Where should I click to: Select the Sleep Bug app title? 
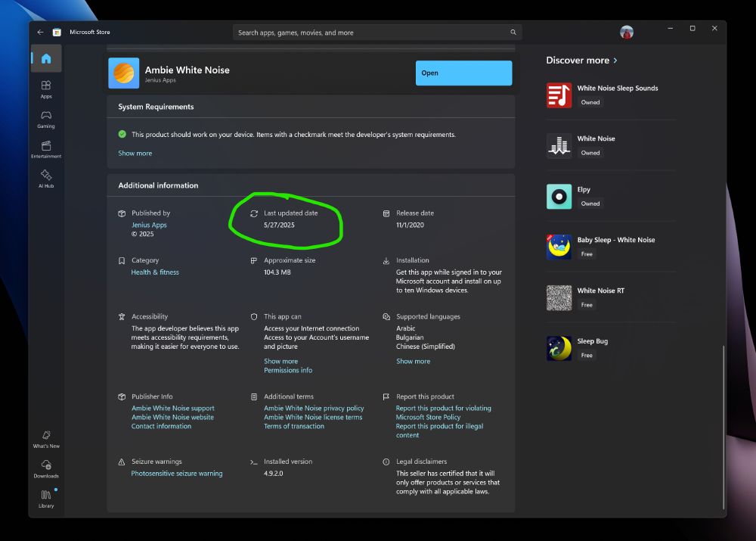pos(593,341)
